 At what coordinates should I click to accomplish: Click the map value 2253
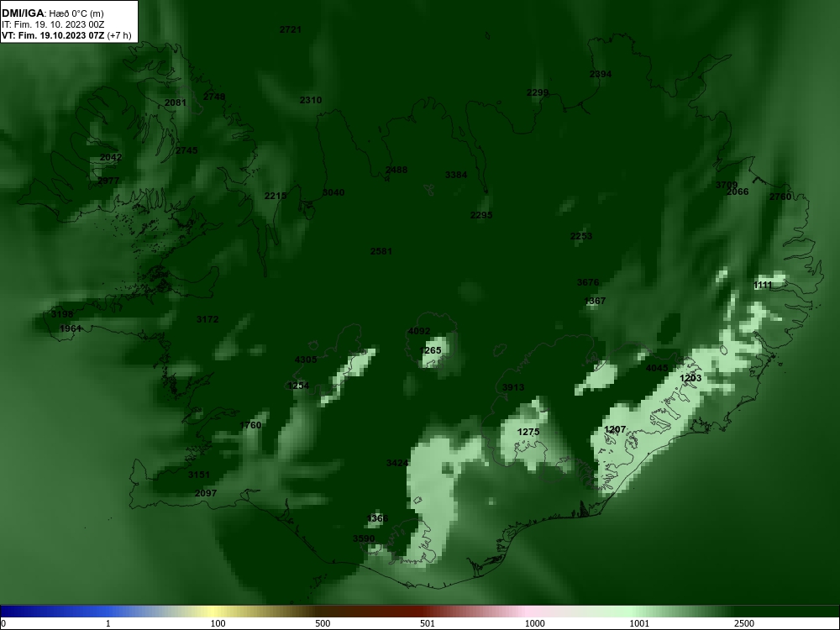point(581,236)
